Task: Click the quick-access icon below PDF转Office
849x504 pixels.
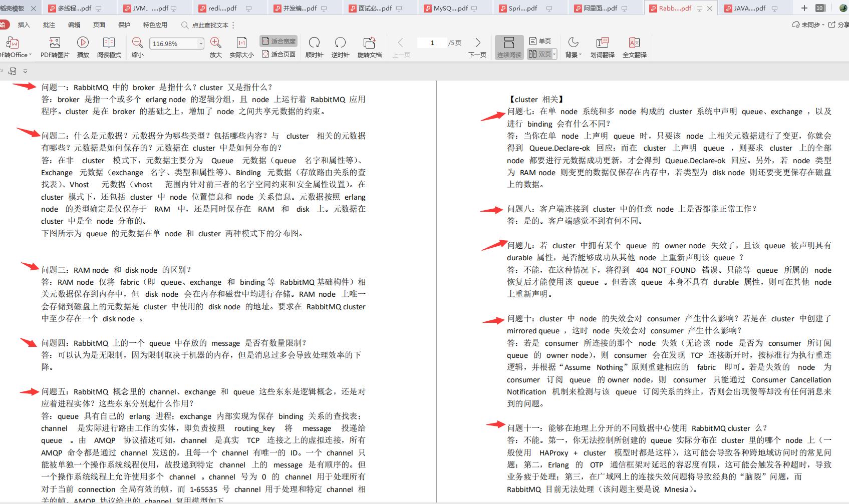Action: click(x=13, y=71)
